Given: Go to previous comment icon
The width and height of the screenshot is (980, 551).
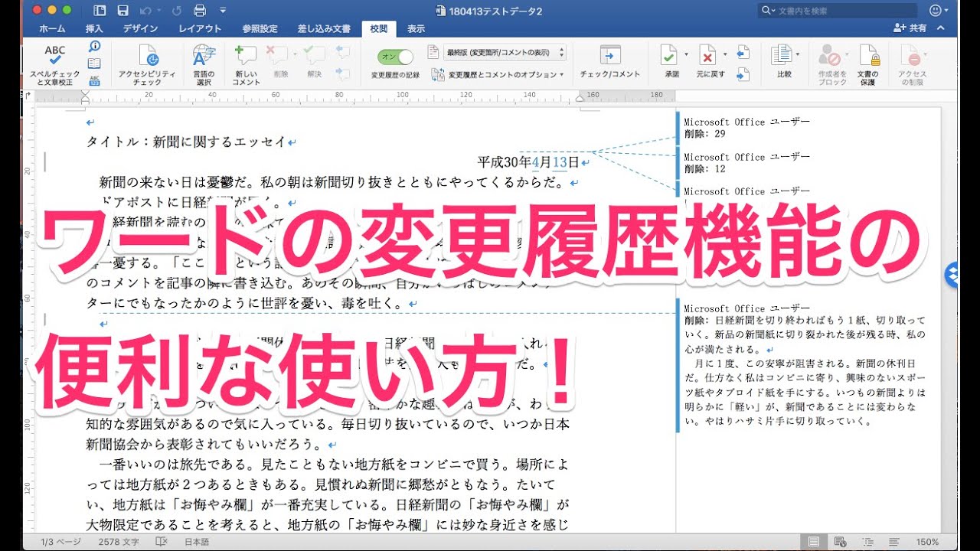Looking at the screenshot, I should click(342, 52).
